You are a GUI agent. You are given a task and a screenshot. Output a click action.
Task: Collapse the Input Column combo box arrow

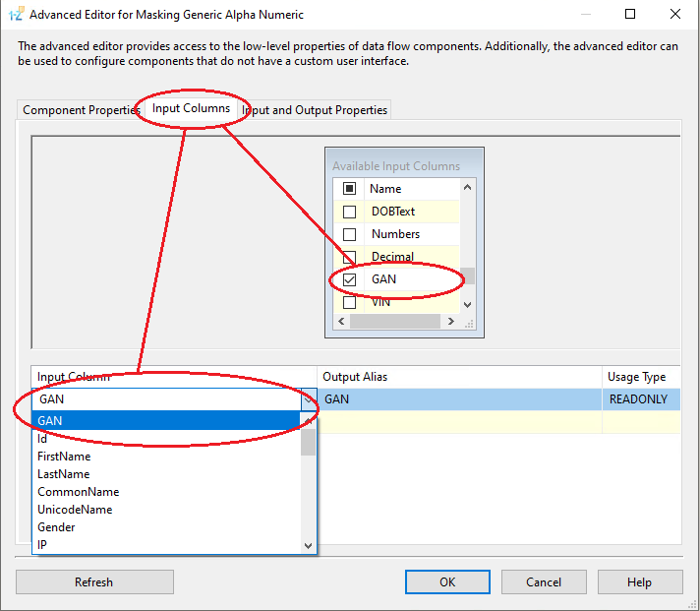[309, 399]
